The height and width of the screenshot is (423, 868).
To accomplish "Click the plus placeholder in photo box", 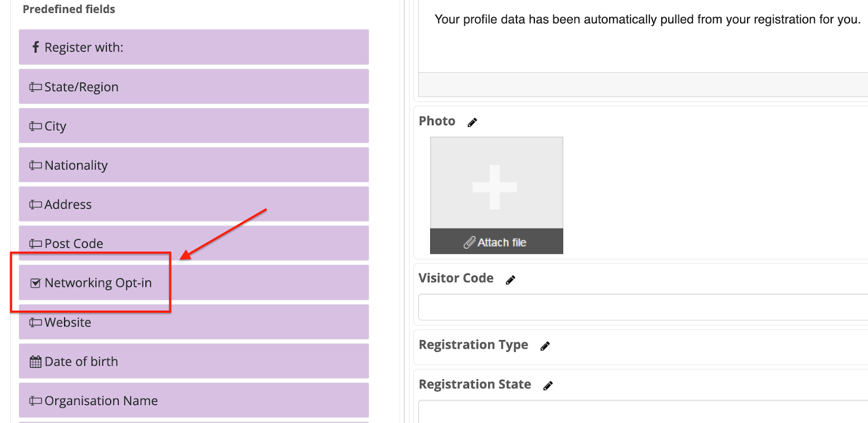I will point(495,187).
